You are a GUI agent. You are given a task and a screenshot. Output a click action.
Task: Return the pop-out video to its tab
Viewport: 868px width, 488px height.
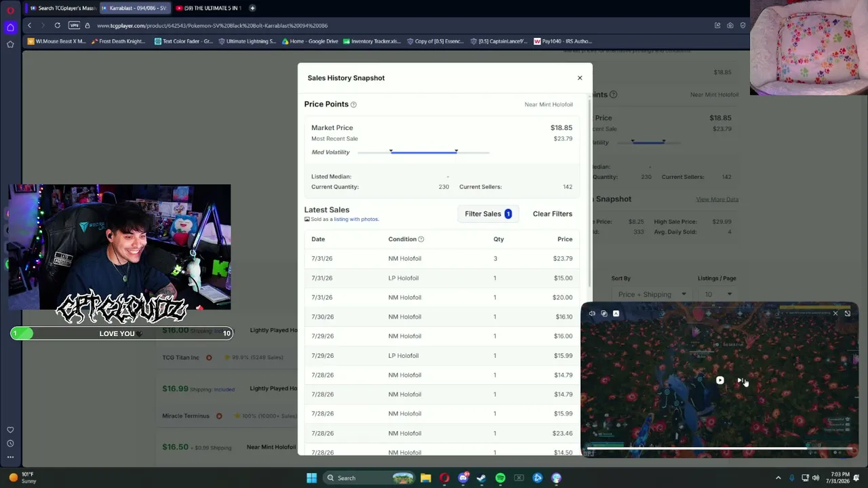pyautogui.click(x=848, y=313)
